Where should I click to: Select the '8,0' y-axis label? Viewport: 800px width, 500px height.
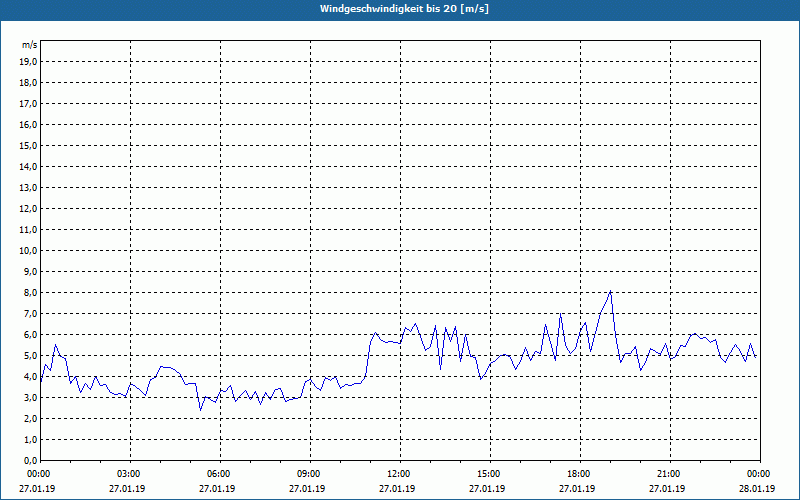point(30,292)
